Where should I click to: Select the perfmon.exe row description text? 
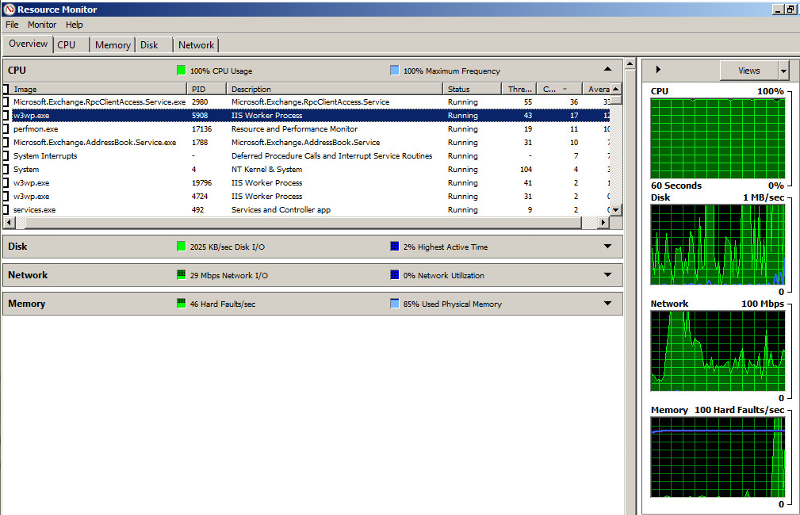(x=294, y=129)
